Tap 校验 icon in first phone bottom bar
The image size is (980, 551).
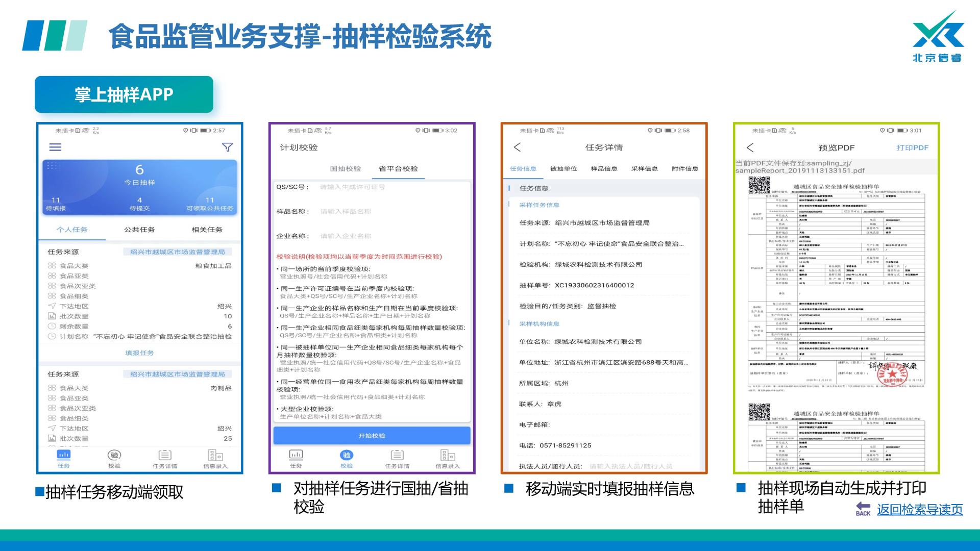click(114, 455)
